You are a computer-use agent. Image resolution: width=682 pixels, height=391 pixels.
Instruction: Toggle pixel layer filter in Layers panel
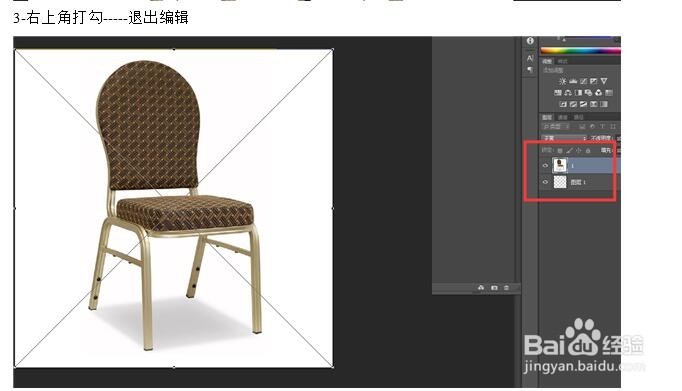click(x=582, y=126)
